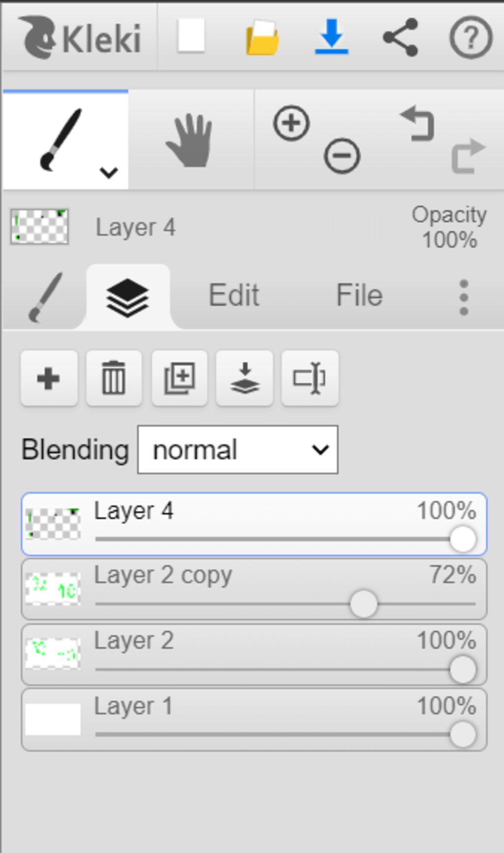Click the new image icon
This screenshot has height=853, width=504.
(191, 36)
